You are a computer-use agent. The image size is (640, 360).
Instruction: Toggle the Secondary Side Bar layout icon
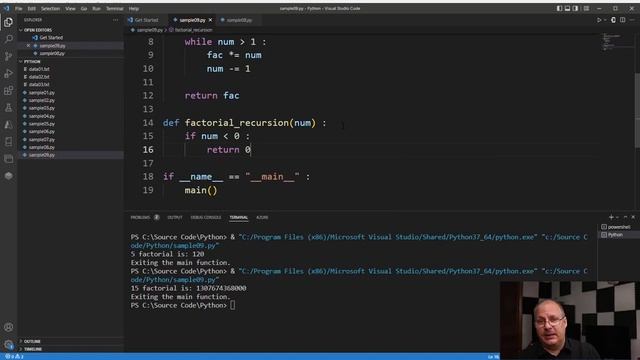[576, 8]
